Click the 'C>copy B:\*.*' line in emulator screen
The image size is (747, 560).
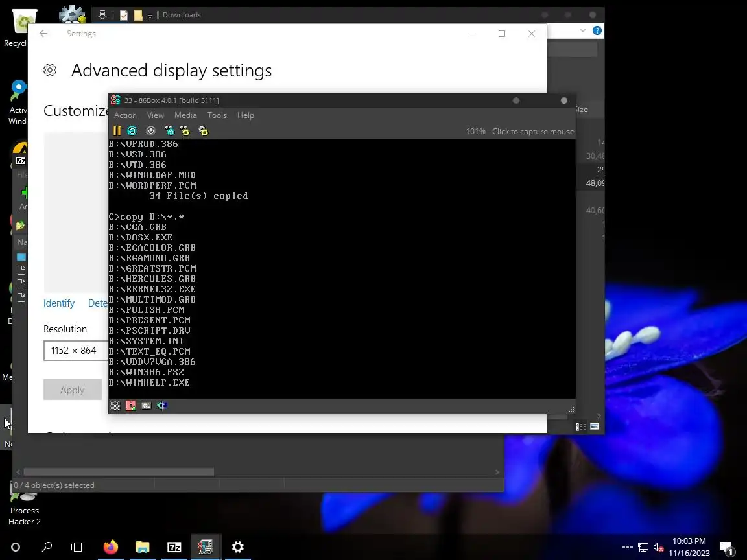[x=147, y=216]
